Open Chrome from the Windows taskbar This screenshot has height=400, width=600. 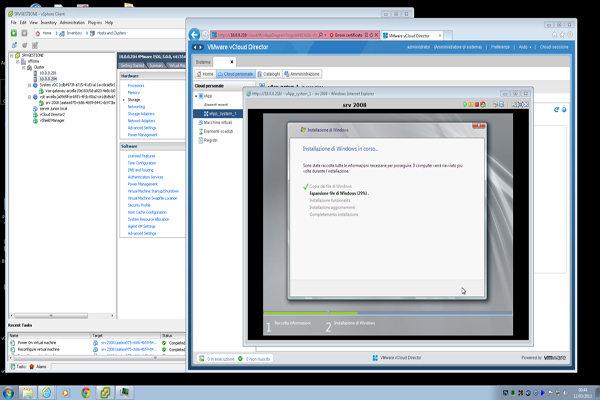(x=84, y=391)
